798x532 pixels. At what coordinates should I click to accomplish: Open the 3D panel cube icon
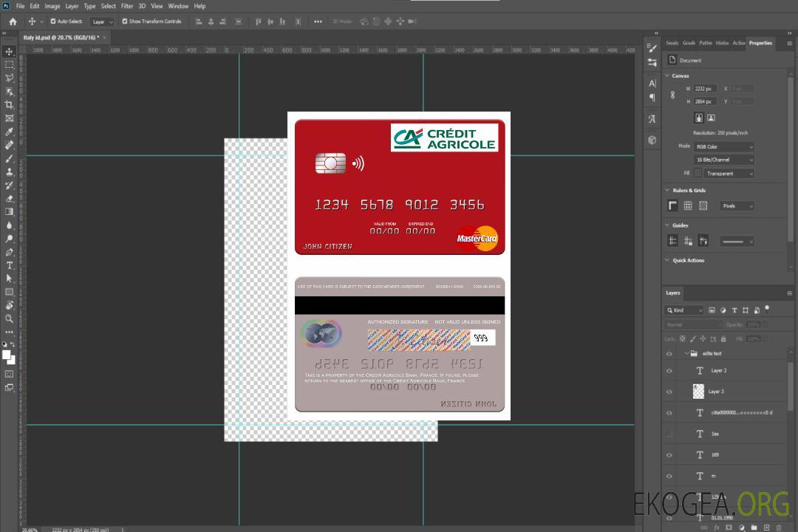point(652,140)
